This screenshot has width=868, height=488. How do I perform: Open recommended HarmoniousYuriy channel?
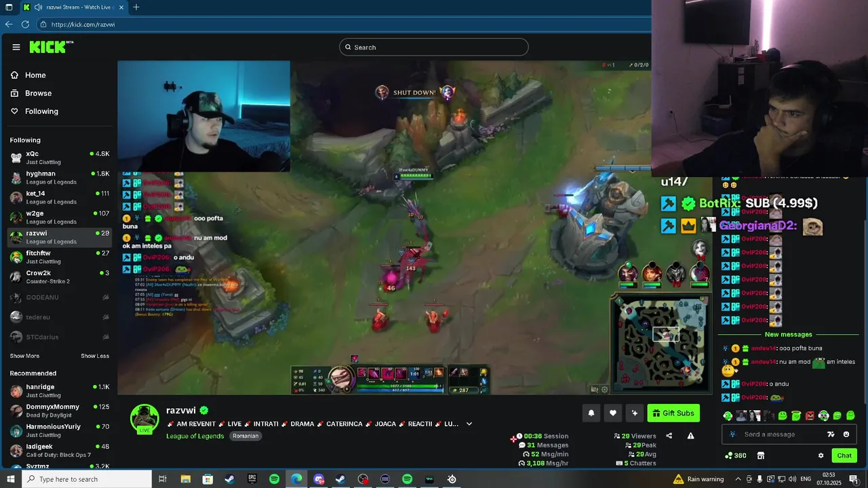(60, 430)
